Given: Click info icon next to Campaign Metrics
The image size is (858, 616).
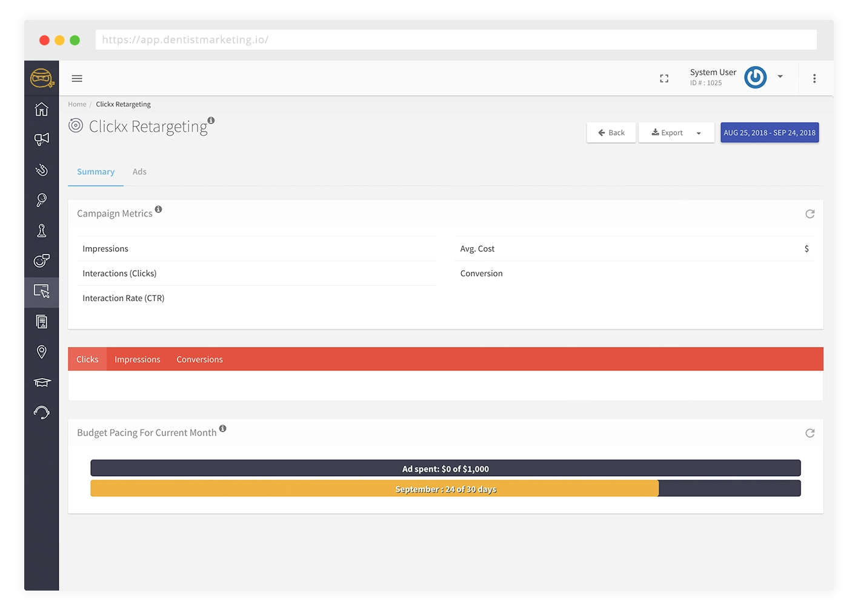Looking at the screenshot, I should point(158,209).
